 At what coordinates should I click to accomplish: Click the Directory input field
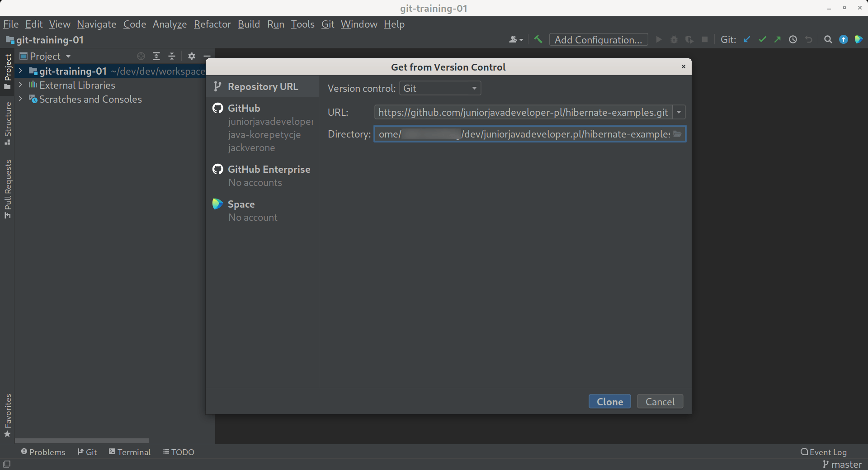click(524, 134)
